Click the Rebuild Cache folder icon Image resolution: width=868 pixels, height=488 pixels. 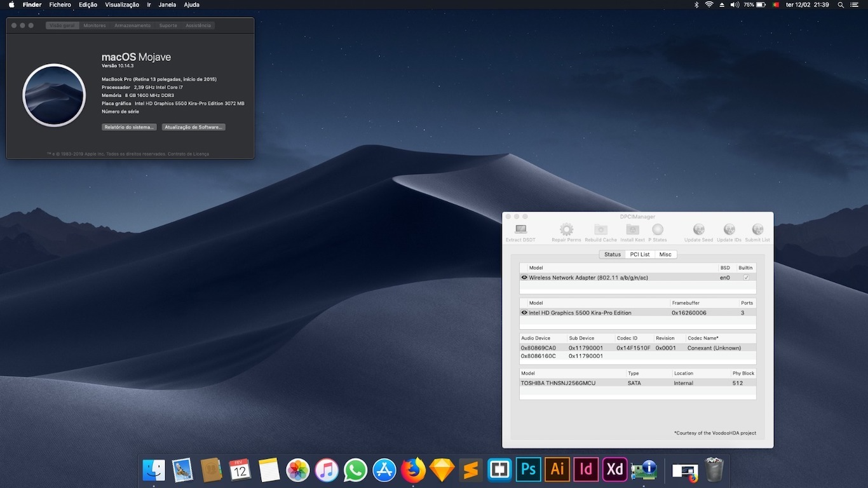(x=600, y=229)
